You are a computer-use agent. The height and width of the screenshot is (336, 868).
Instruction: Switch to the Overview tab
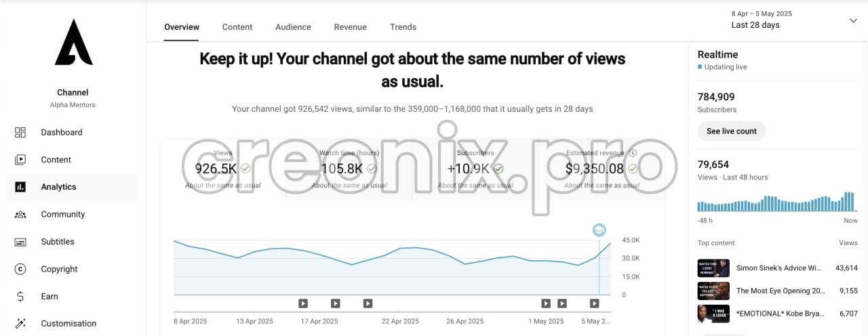point(182,27)
